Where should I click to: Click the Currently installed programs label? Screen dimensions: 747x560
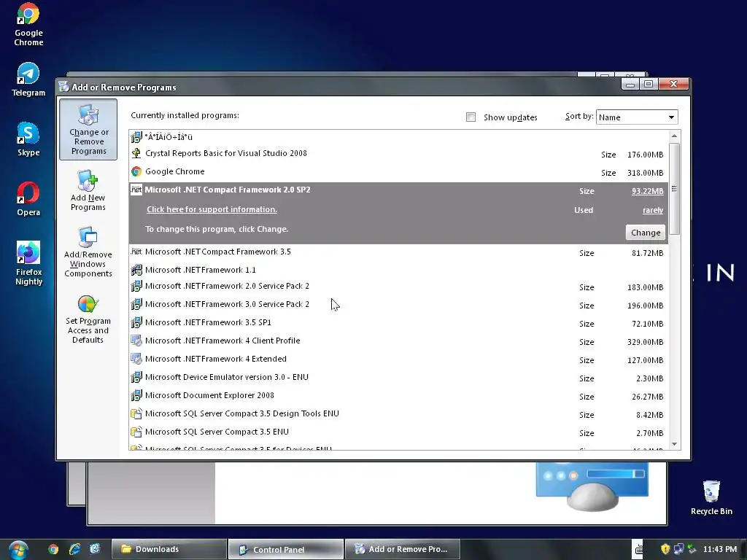point(185,115)
